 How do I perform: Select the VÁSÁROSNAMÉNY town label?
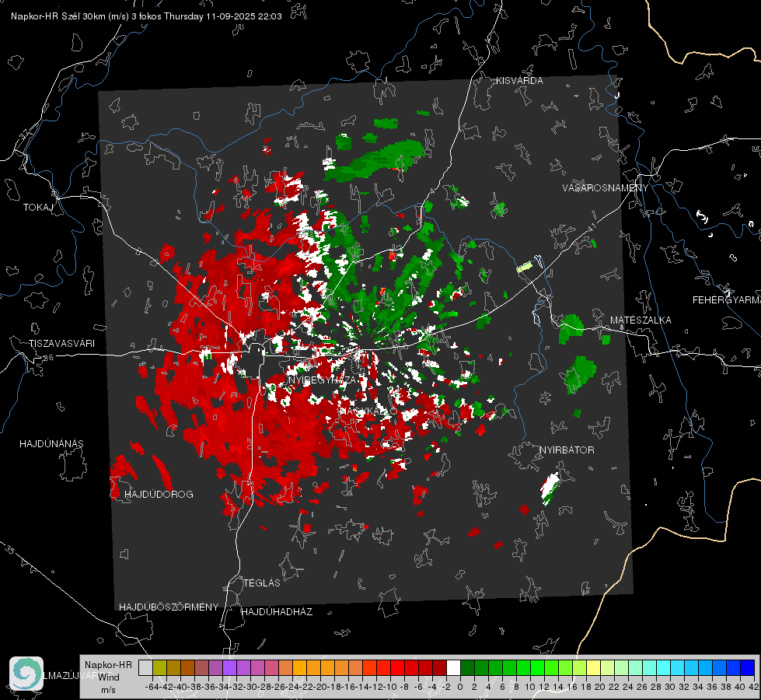click(606, 188)
